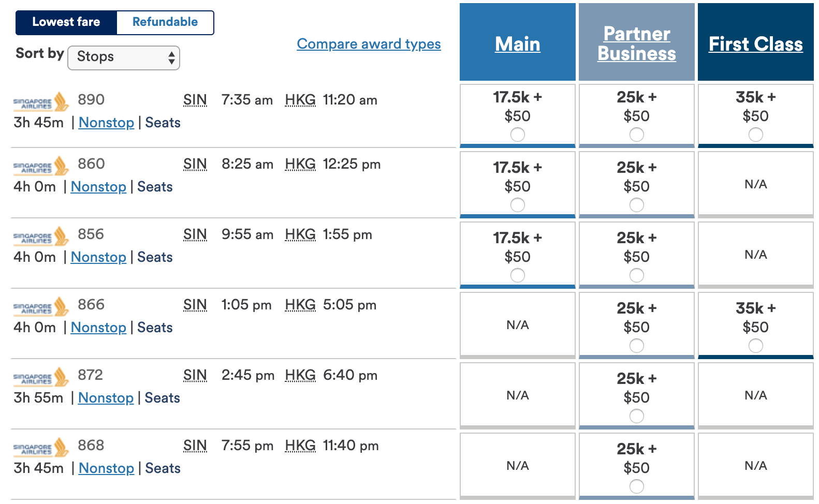This screenshot has height=504, width=819.
Task: Click the Nonstop link for flight 872
Action: click(106, 398)
